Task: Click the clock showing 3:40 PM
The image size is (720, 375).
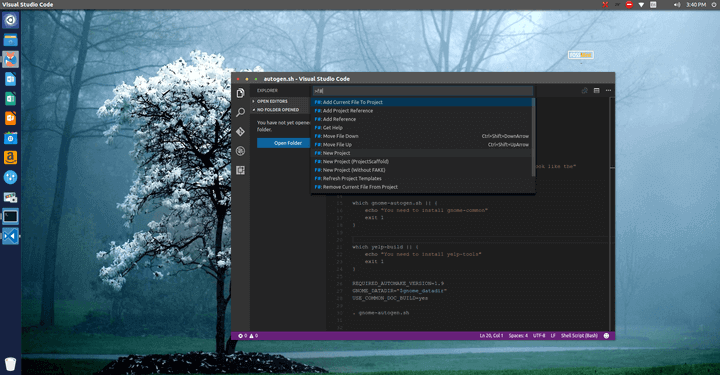Action: click(x=696, y=5)
